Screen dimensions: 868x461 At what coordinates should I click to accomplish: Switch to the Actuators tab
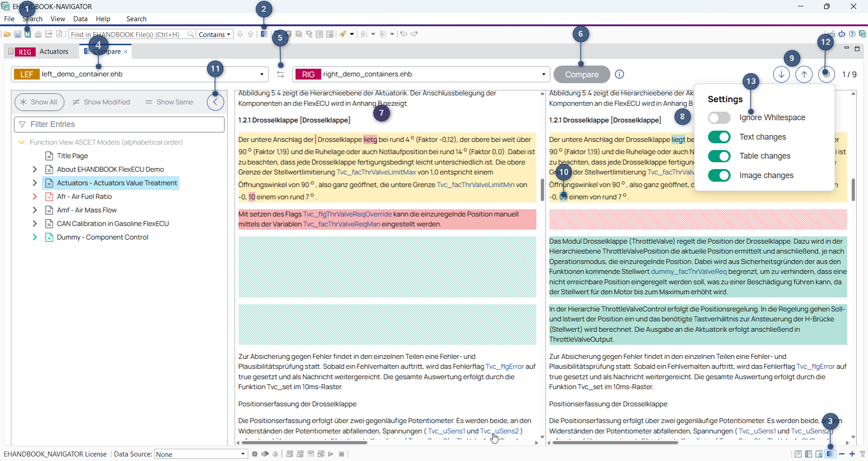click(53, 52)
